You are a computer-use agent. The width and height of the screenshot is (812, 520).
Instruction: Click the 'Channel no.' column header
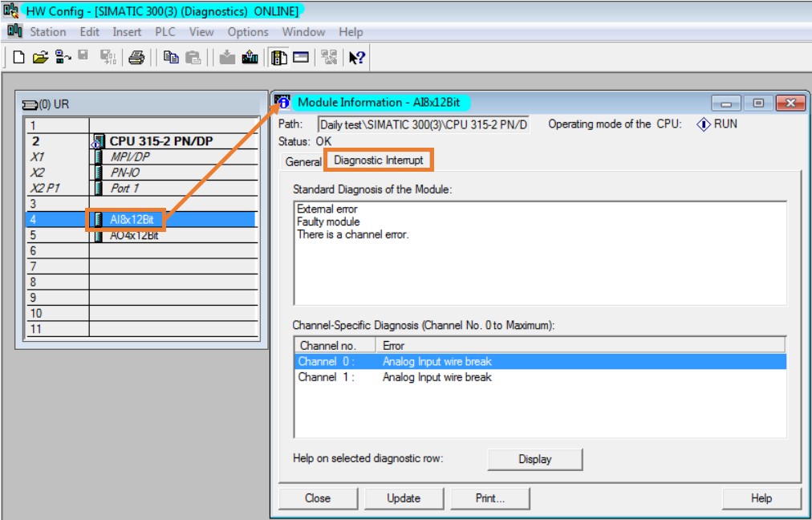pos(335,345)
